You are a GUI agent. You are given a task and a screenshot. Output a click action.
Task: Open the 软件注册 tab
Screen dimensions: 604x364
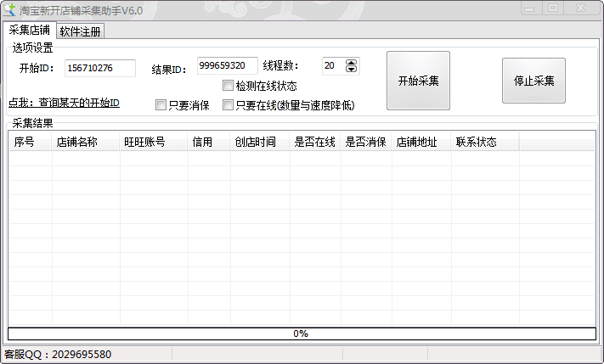click(80, 31)
